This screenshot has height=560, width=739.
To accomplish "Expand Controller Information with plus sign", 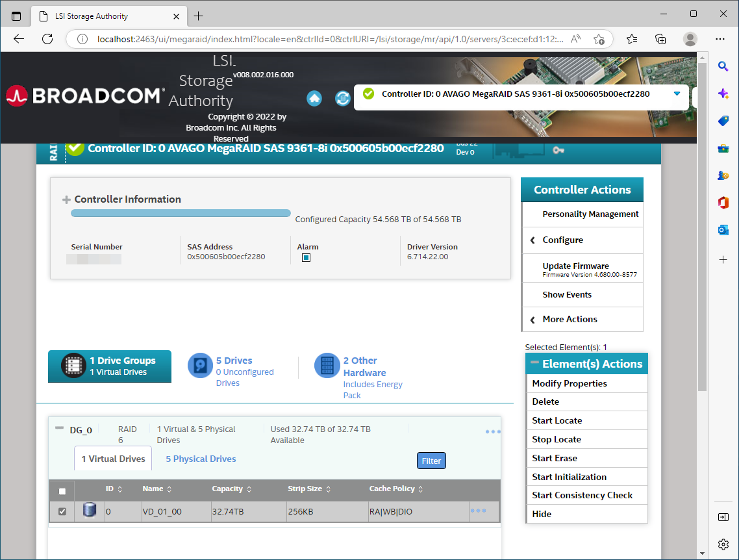I will (x=66, y=200).
